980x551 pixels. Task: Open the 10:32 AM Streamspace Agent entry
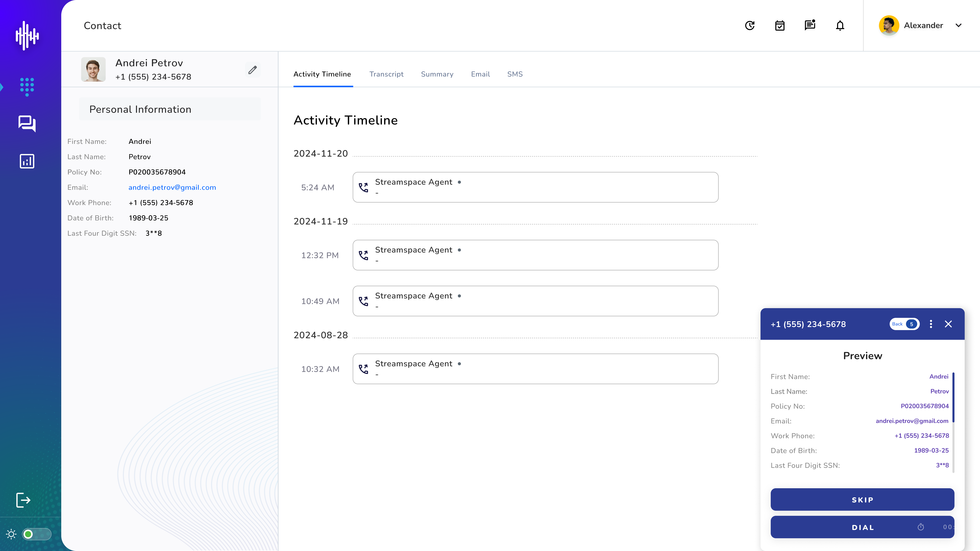pyautogui.click(x=536, y=369)
